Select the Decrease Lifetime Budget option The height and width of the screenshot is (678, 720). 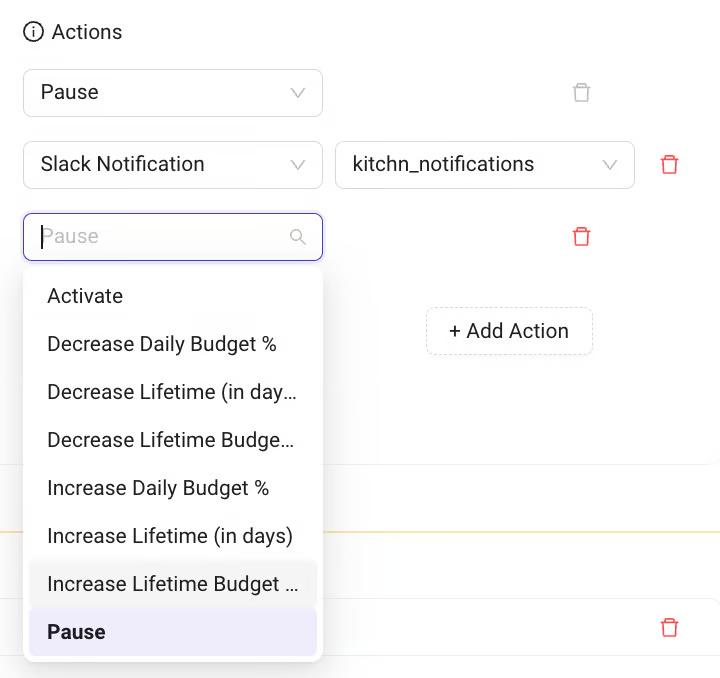[172, 440]
